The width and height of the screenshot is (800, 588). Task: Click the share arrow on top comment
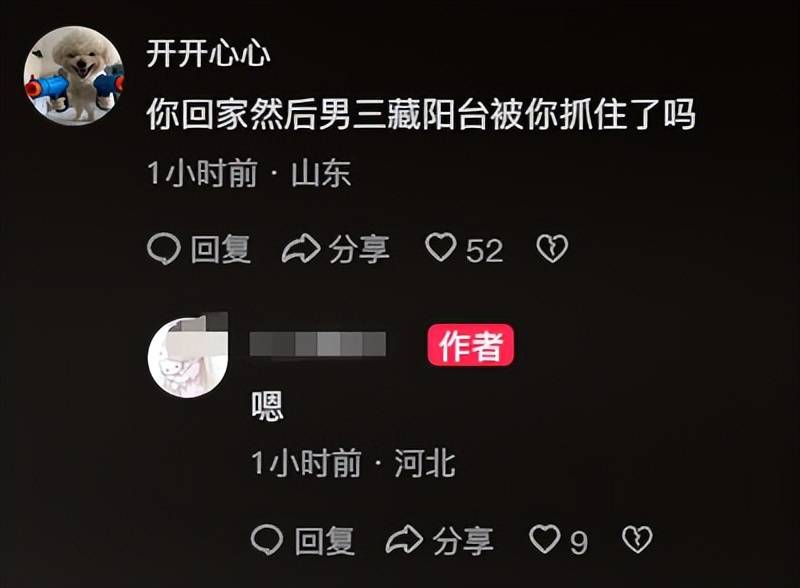click(301, 249)
